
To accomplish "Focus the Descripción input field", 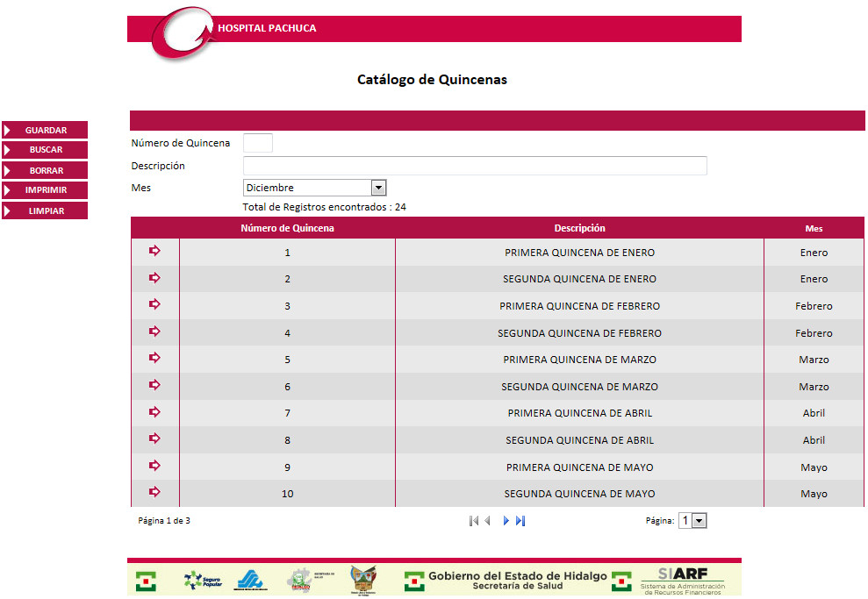I will pyautogui.click(x=475, y=166).
